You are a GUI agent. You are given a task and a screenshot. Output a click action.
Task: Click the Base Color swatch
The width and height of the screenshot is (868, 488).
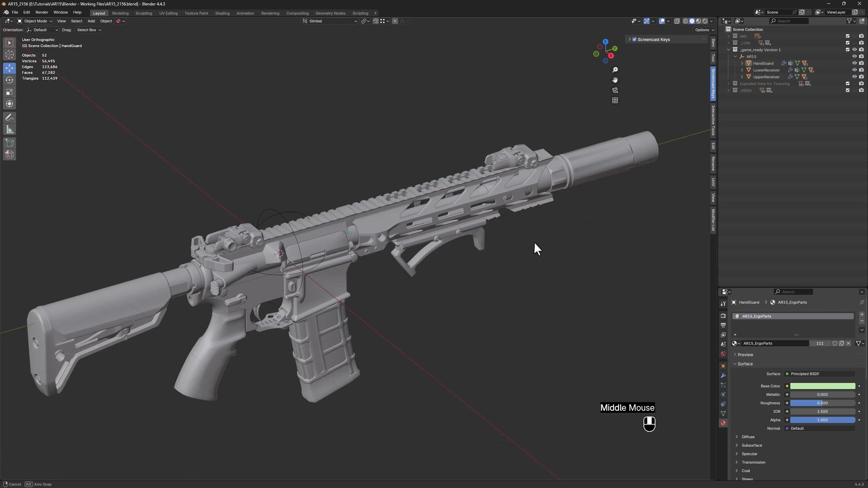(823, 386)
